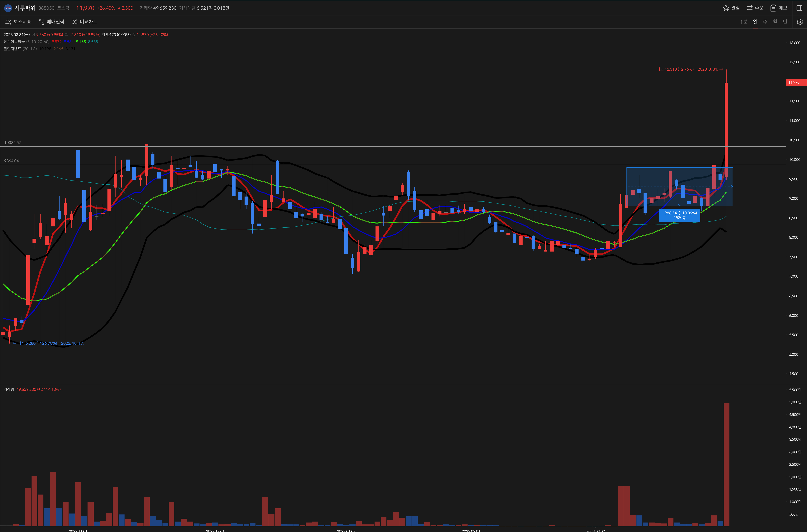Open the 주문 order panel

tap(755, 8)
